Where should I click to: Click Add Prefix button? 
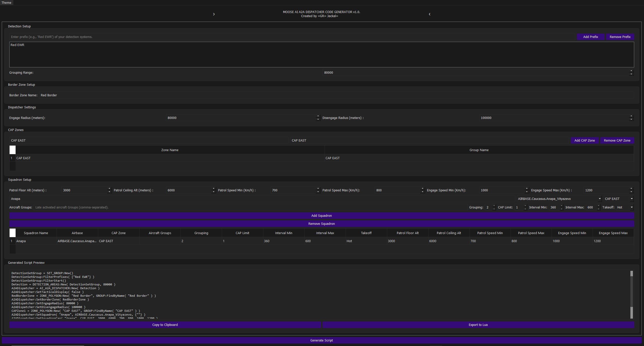[590, 37]
